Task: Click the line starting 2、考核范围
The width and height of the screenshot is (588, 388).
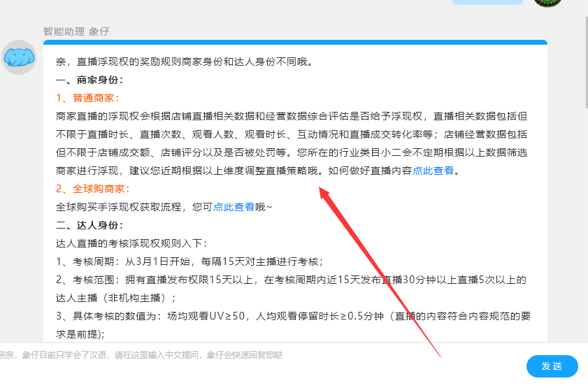Action: pos(291,280)
